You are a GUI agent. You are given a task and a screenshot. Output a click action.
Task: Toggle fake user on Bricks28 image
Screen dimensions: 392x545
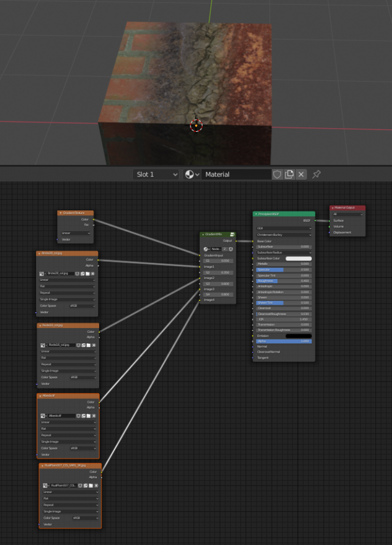tap(77, 273)
